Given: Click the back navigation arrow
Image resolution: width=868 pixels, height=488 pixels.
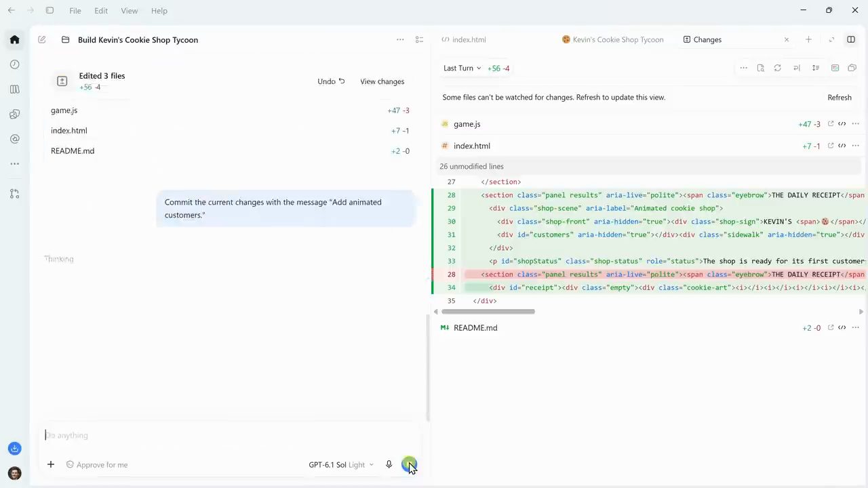Looking at the screenshot, I should (x=11, y=11).
